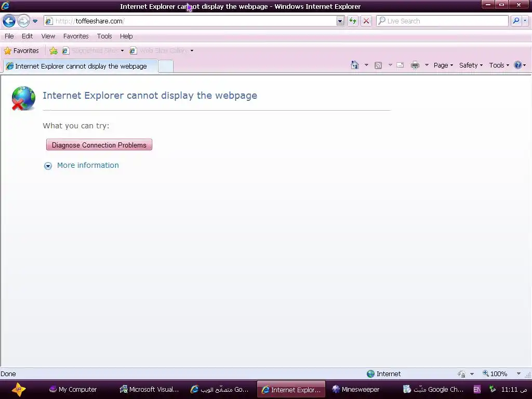Expand the More information arrow icon
532x399 pixels.
[48, 166]
